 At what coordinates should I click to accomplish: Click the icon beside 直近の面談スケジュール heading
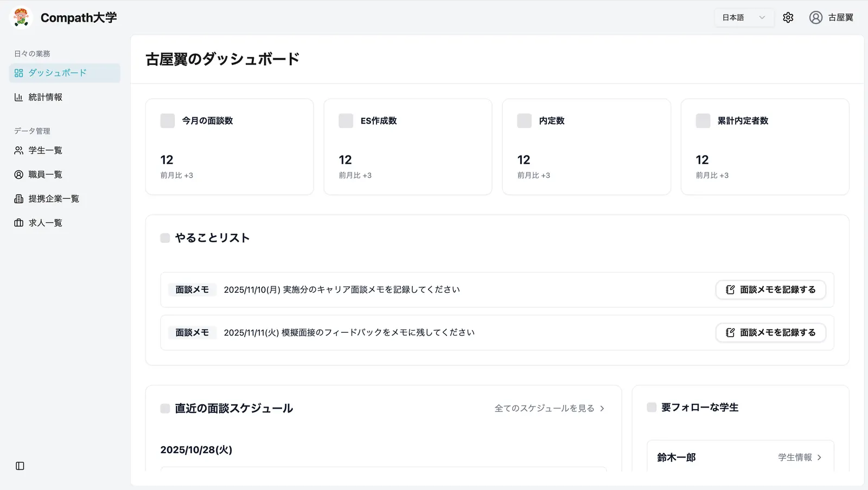tap(165, 409)
